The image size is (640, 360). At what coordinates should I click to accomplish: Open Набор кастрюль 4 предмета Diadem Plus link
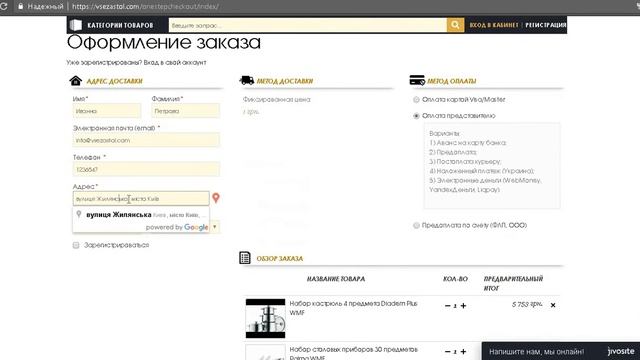pyautogui.click(x=353, y=308)
